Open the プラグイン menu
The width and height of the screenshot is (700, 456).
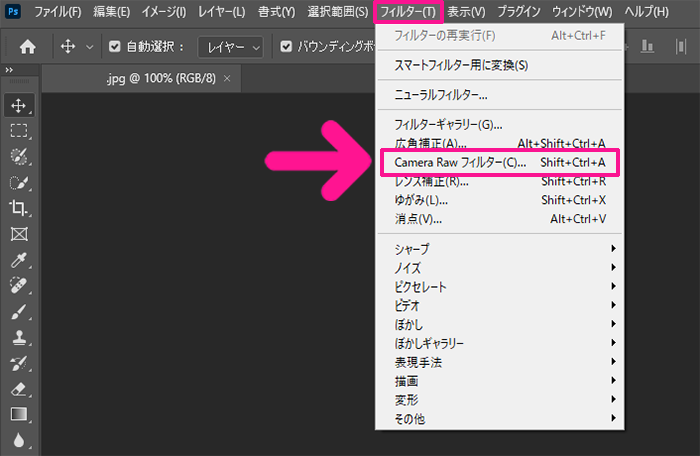519,12
